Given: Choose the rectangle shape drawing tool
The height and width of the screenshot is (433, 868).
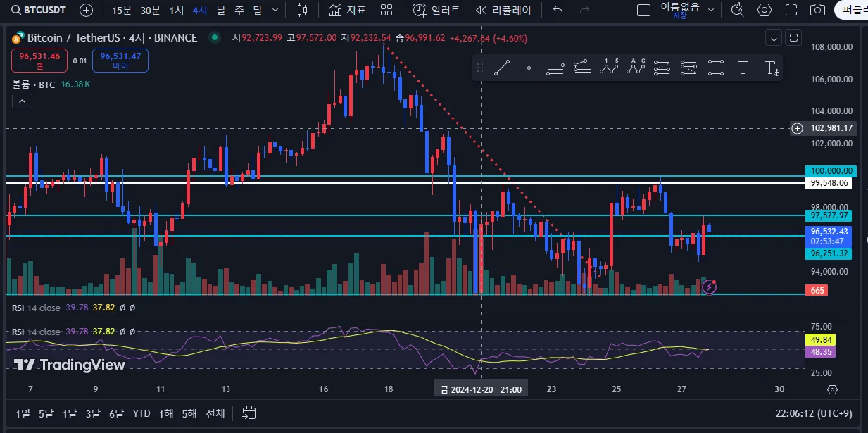Looking at the screenshot, I should [x=716, y=68].
